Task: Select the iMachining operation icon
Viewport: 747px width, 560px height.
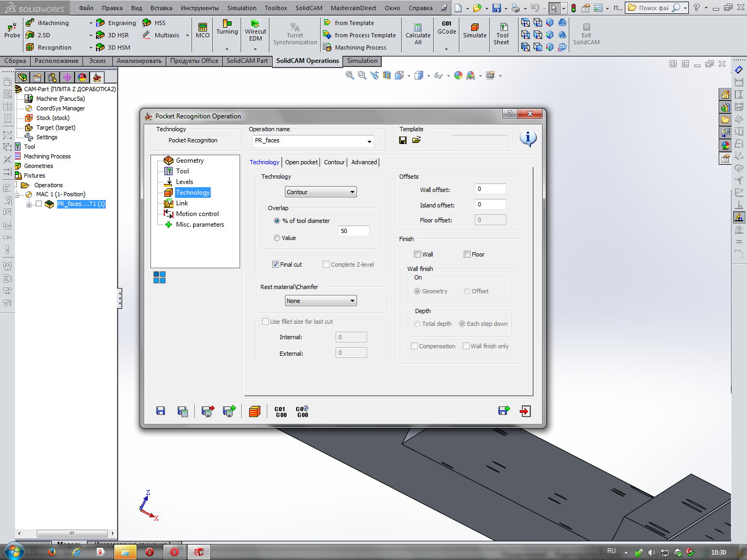Action: click(30, 23)
